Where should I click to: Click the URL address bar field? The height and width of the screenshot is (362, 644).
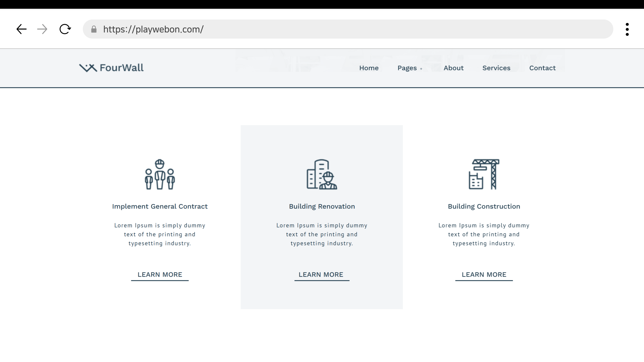pos(350,29)
